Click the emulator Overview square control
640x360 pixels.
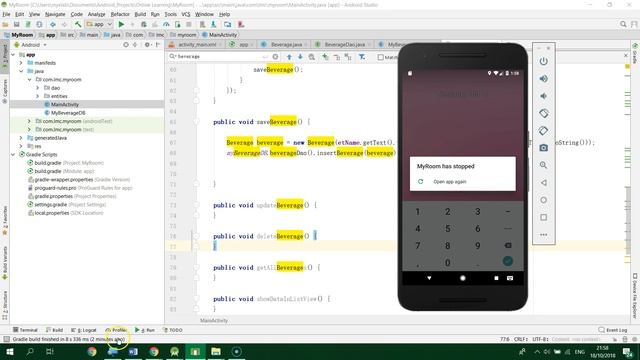(543, 217)
